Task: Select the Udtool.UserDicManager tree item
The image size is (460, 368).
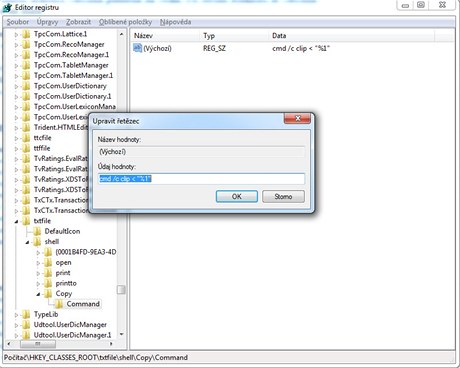Action: point(70,325)
